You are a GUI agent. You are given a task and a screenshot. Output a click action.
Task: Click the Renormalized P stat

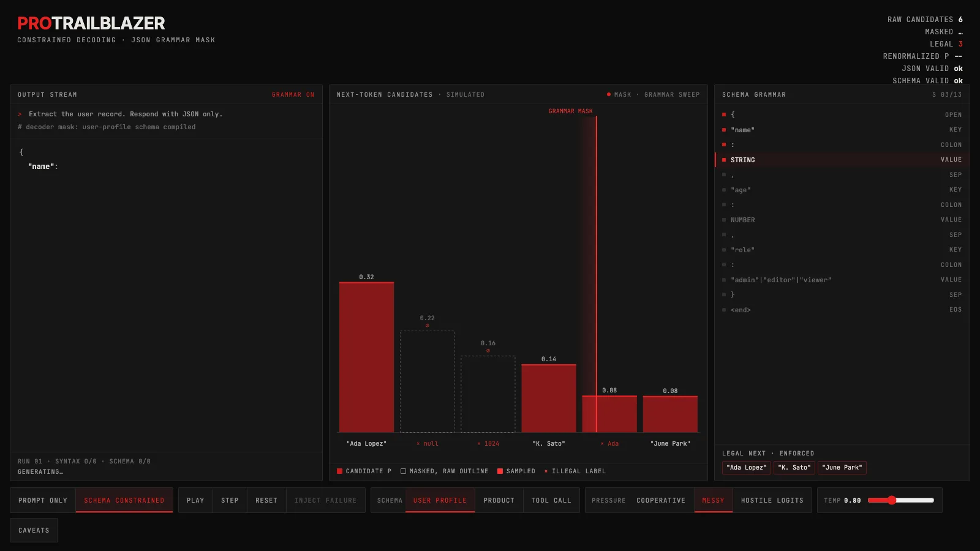(922, 56)
